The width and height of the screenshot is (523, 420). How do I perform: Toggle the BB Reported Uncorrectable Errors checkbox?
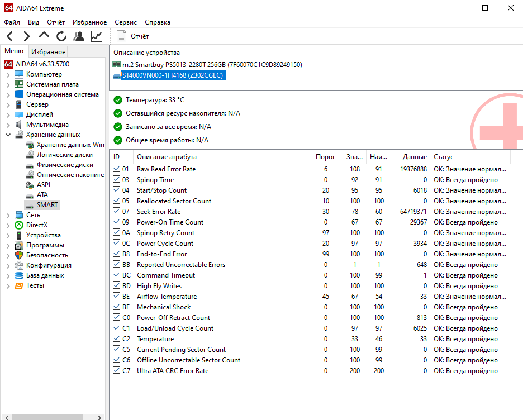pyautogui.click(x=116, y=264)
